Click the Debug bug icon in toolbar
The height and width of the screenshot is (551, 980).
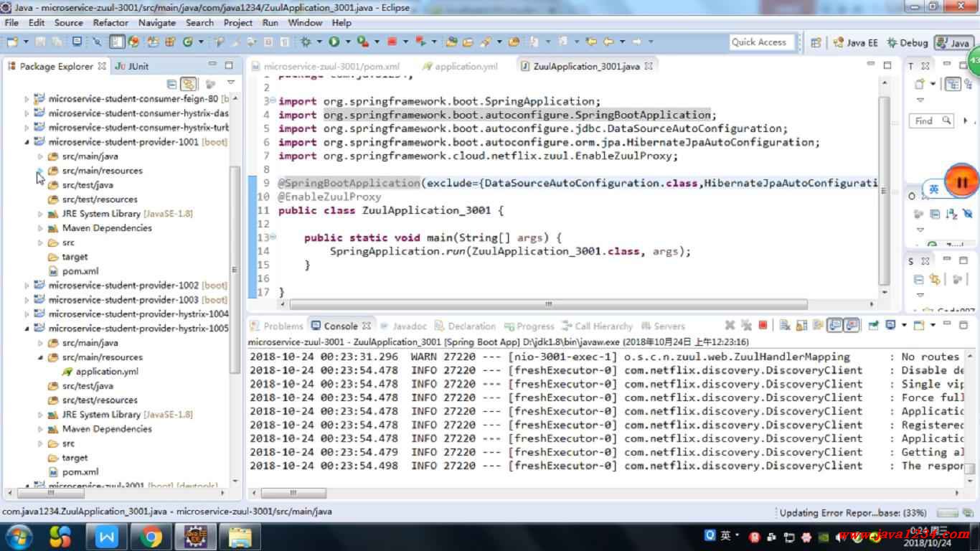(306, 42)
